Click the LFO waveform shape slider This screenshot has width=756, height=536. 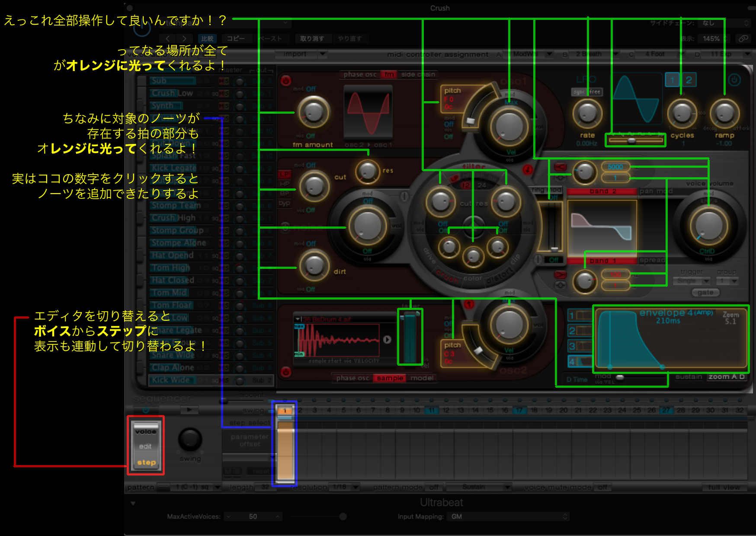[x=635, y=140]
